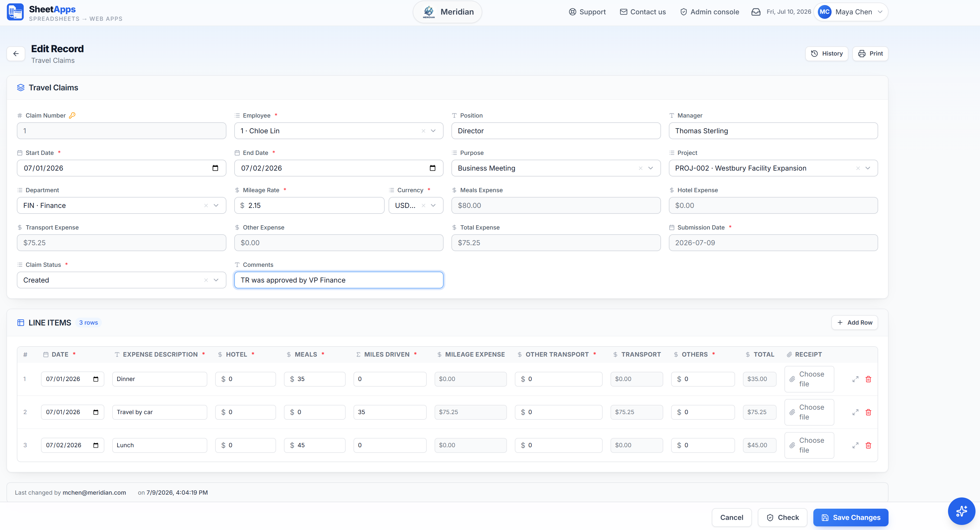Click the Meals amount in Lunch row
This screenshot has height=530, width=980.
tap(315, 445)
